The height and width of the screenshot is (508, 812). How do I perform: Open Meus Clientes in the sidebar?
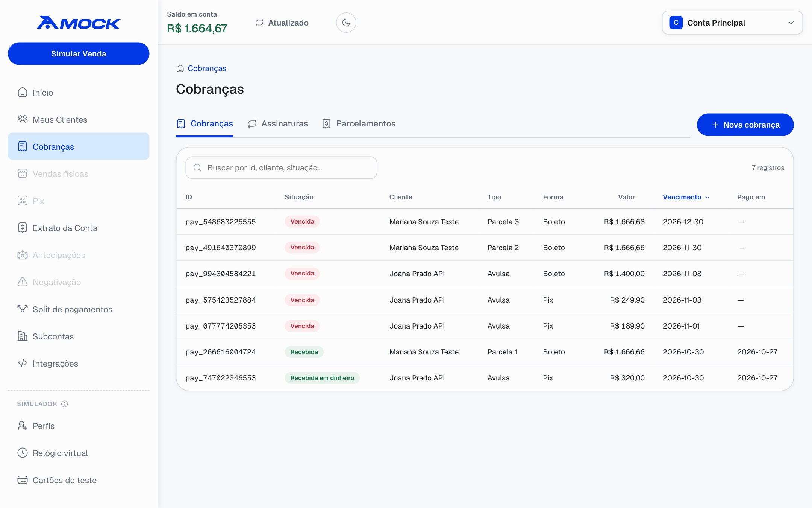point(79,120)
